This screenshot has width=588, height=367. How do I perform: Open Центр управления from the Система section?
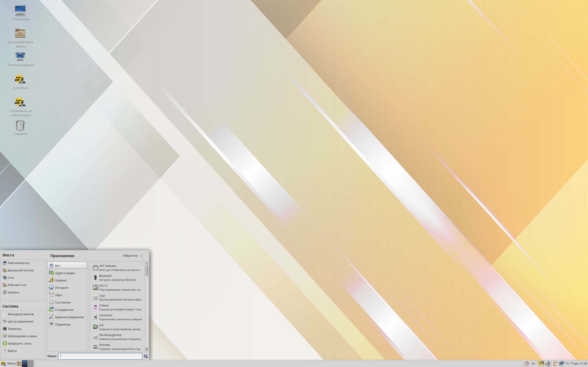[x=20, y=321]
